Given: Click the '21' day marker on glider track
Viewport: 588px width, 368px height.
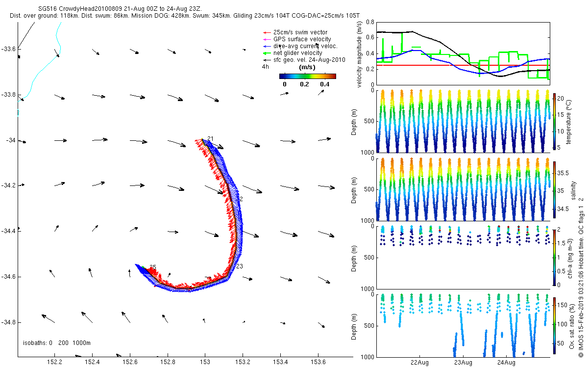Looking at the screenshot, I should [x=211, y=139].
